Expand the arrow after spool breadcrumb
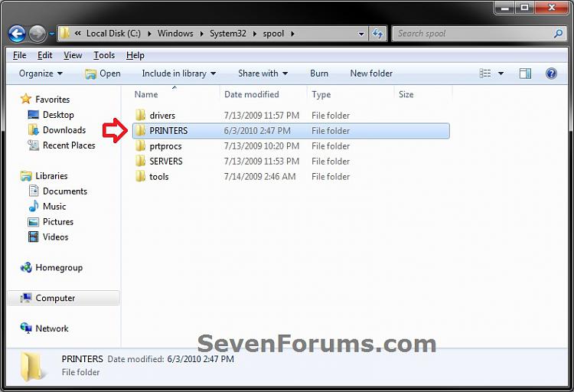 coord(292,34)
